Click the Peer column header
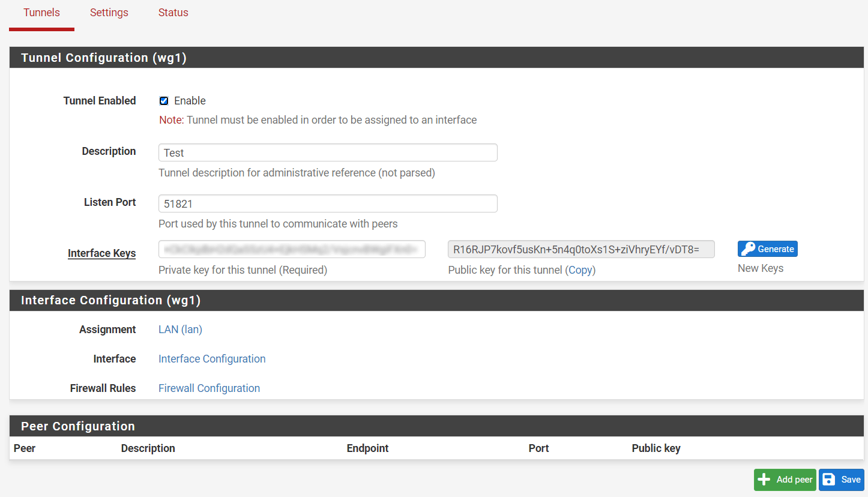Viewport: 868px width, 497px height. (25, 448)
